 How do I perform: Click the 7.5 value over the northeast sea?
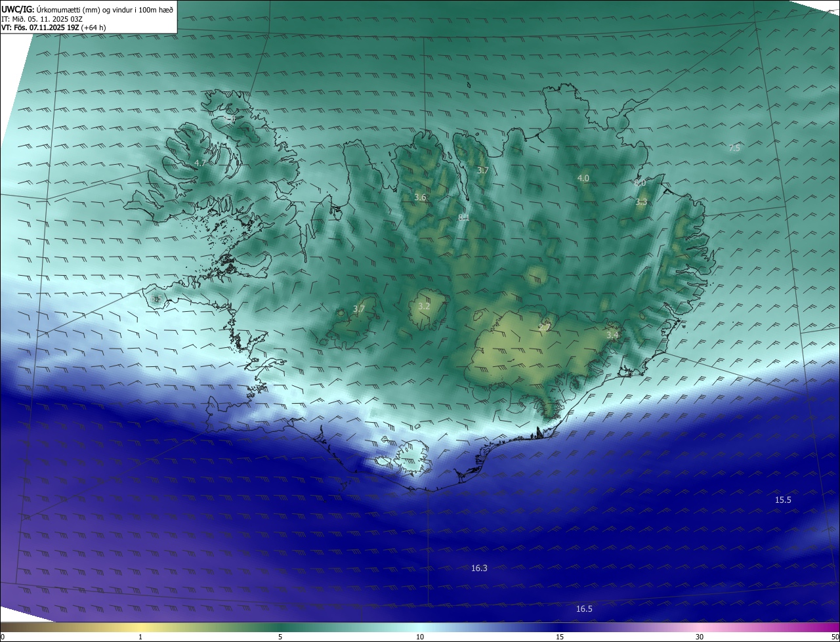pyautogui.click(x=734, y=148)
